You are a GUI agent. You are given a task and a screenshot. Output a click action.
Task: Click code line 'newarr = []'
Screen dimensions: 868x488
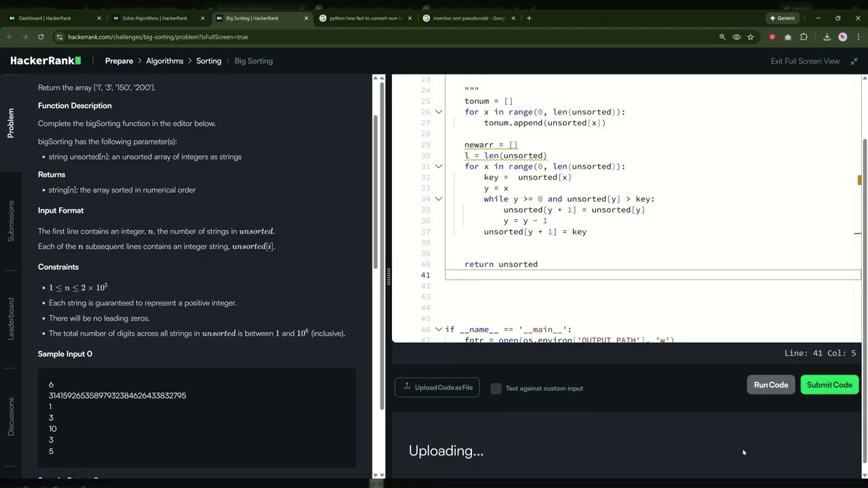[x=491, y=144]
